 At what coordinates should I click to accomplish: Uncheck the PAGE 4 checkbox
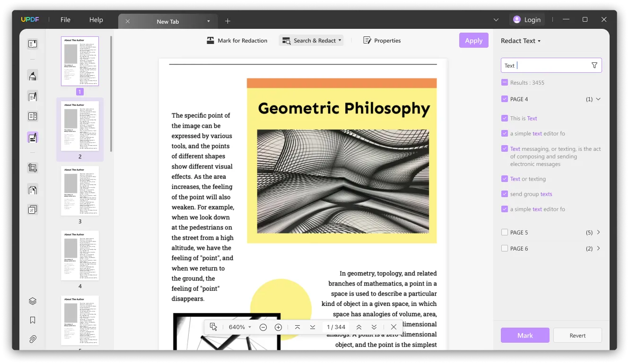(505, 99)
